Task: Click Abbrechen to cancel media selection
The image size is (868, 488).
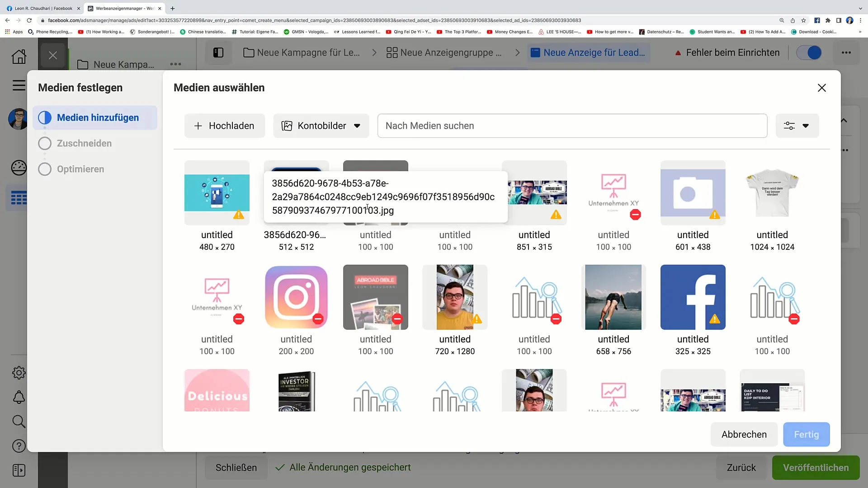Action: click(x=744, y=434)
